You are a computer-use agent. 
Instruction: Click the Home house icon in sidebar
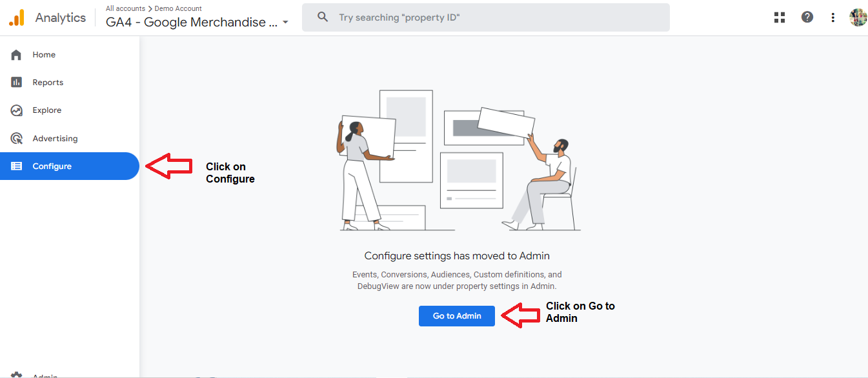click(x=17, y=55)
